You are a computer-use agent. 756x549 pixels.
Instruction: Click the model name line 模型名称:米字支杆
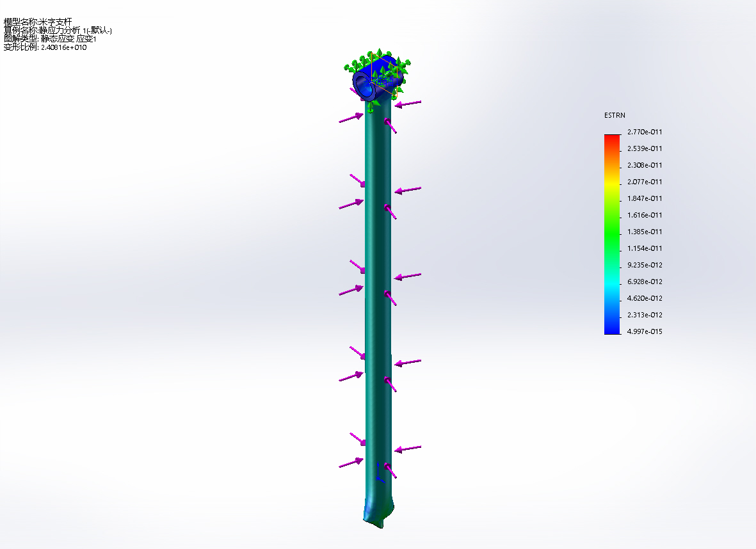[x=38, y=22]
